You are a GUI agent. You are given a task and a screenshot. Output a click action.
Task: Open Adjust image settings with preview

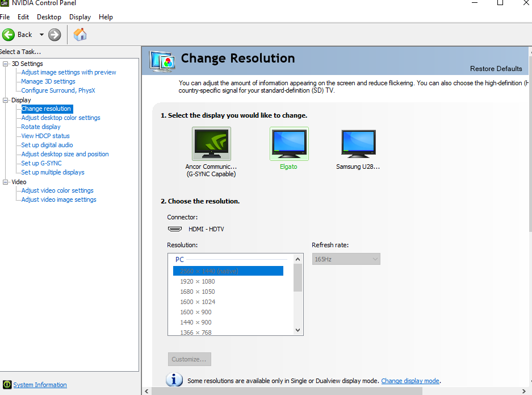(69, 72)
